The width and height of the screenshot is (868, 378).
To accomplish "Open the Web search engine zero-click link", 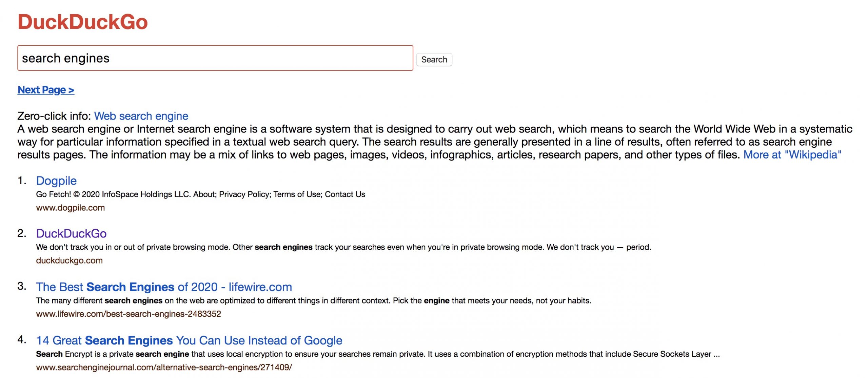I will [x=141, y=116].
